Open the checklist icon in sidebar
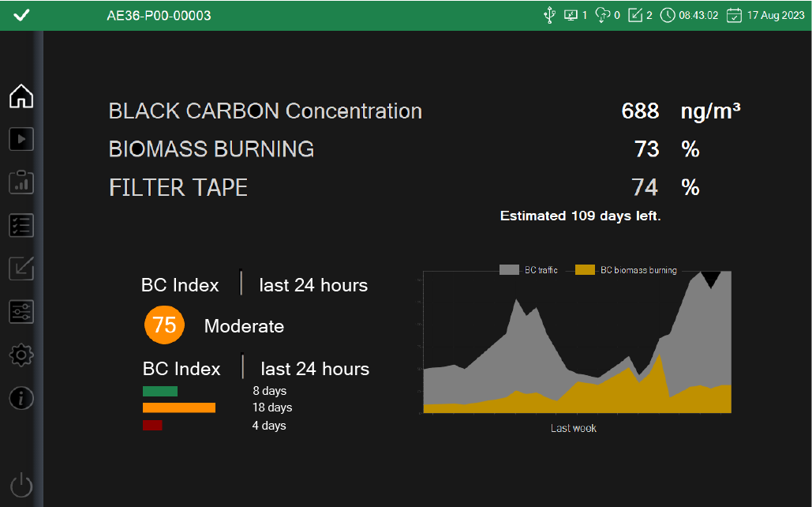Viewport: 812px width, 507px height. tap(21, 226)
